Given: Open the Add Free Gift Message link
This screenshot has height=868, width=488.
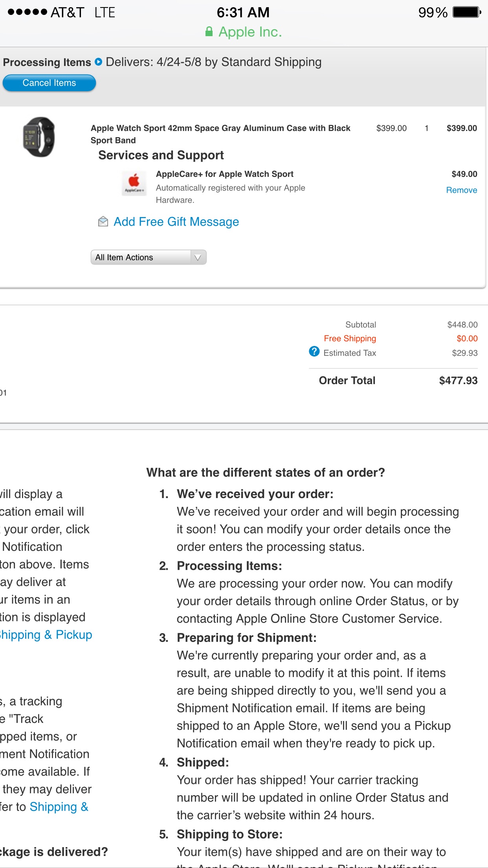Looking at the screenshot, I should [x=176, y=222].
